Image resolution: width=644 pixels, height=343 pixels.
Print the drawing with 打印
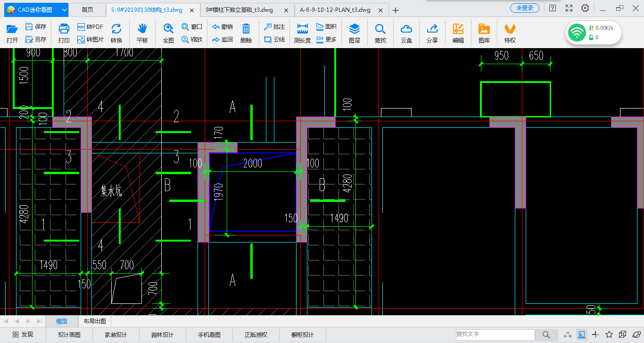coord(64,33)
